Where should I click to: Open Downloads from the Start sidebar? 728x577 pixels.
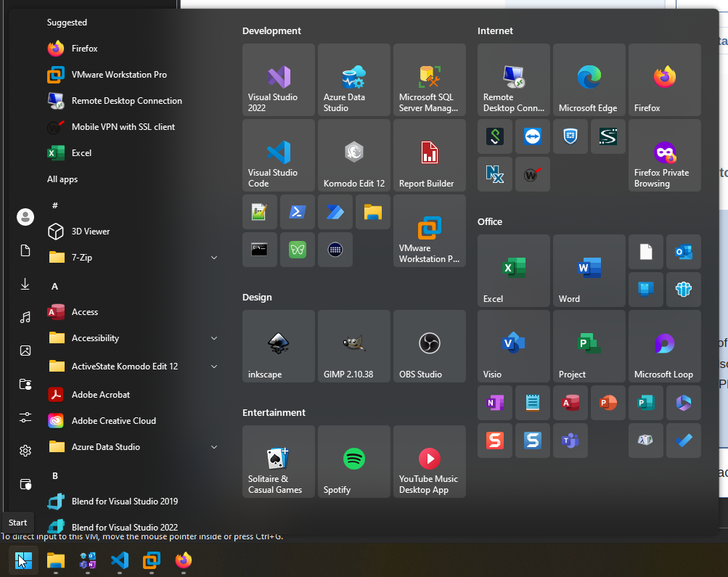point(25,284)
